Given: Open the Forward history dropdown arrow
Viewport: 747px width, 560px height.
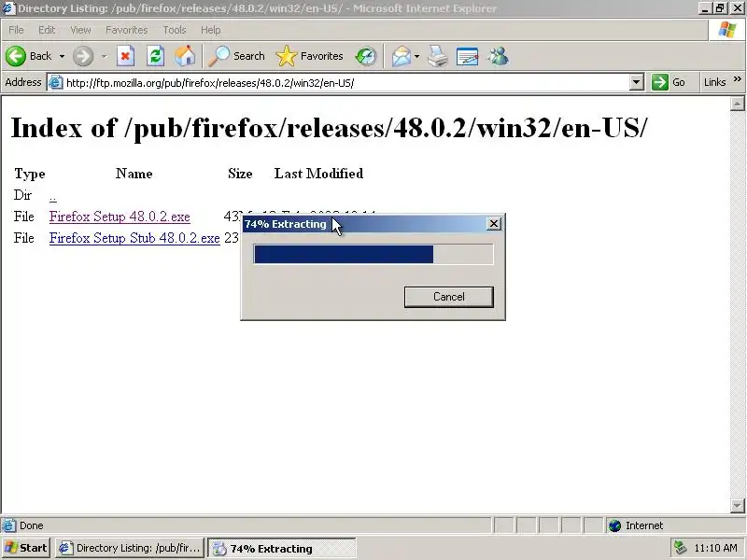Looking at the screenshot, I should coord(104,56).
